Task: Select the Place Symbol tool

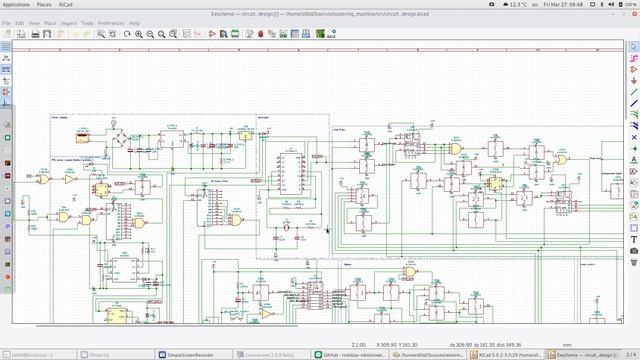Action: pyautogui.click(x=633, y=70)
